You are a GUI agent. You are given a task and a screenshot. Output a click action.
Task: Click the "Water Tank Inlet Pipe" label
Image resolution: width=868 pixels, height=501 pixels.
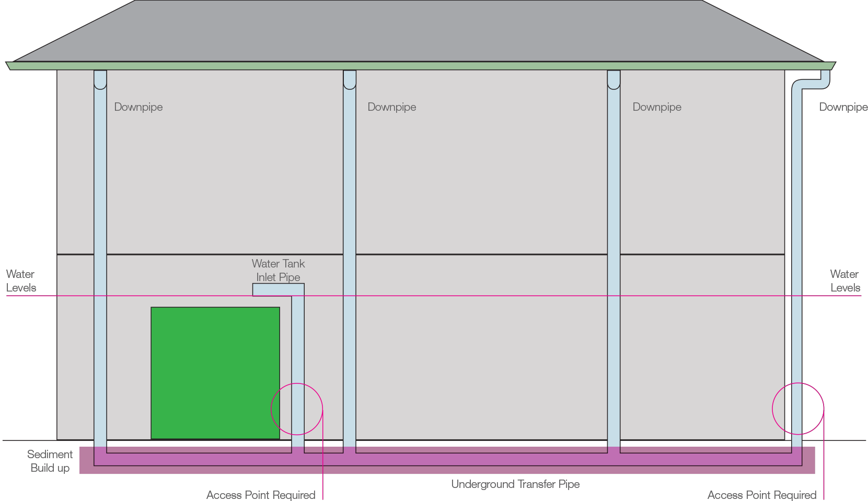278,270
